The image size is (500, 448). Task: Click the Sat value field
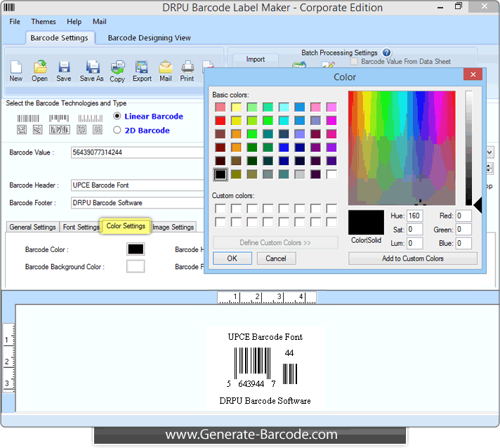coord(415,229)
